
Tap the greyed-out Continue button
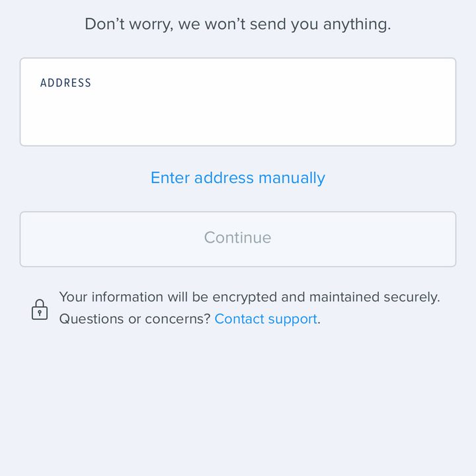(x=238, y=239)
